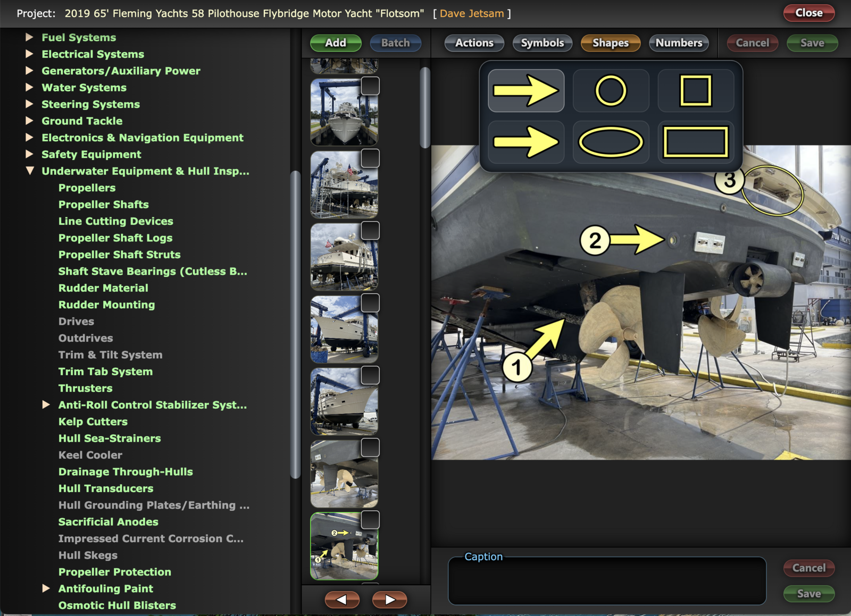The height and width of the screenshot is (616, 851).
Task: Pick the yellow square shape
Action: pos(696,91)
